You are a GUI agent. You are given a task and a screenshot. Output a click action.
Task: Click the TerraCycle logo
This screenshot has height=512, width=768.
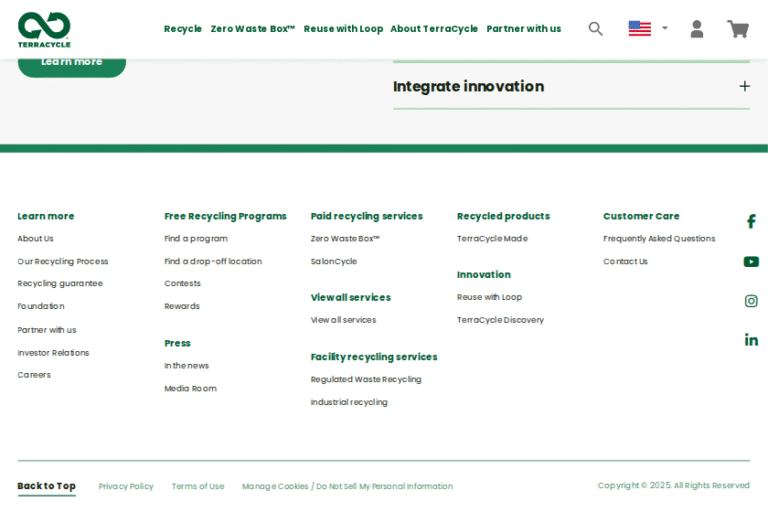[x=44, y=29]
